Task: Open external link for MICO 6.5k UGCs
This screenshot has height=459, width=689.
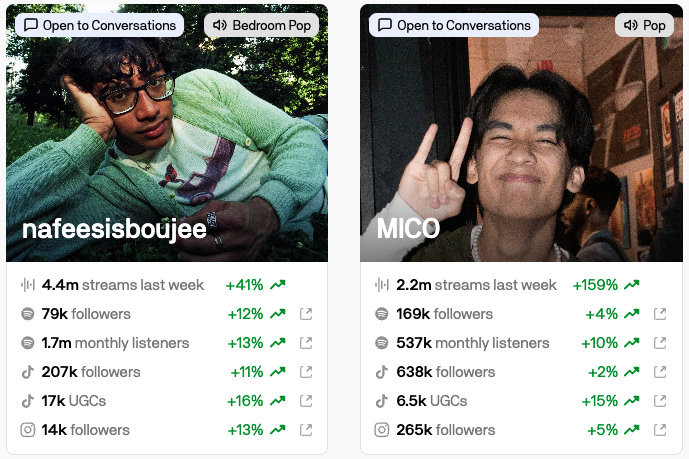Action: [660, 401]
